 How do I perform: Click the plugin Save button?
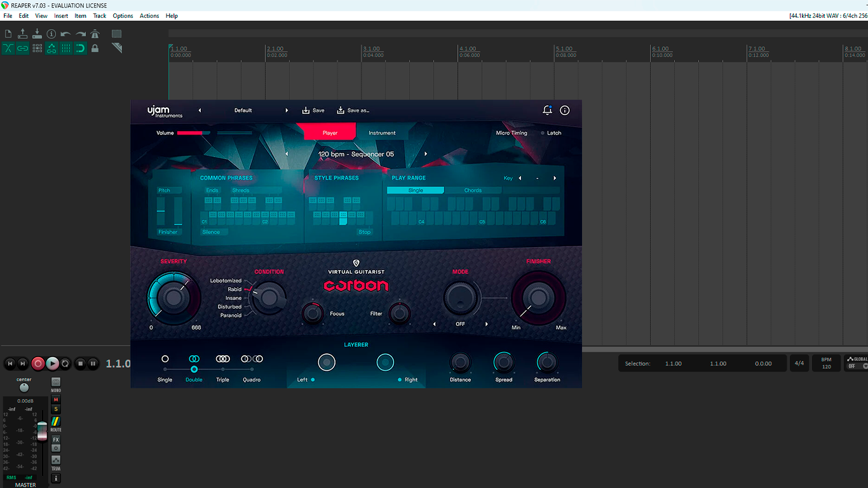313,111
